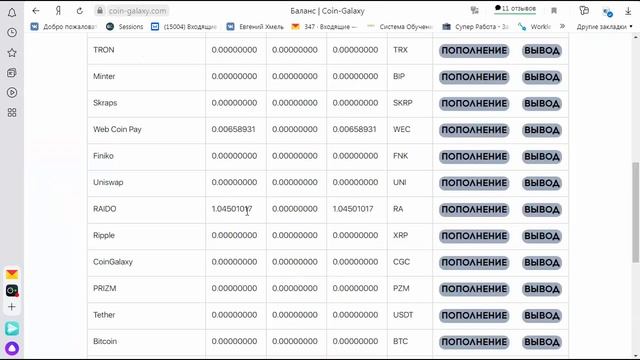Launch Alice assistant purple icon
640x360 pixels.
pos(12,348)
